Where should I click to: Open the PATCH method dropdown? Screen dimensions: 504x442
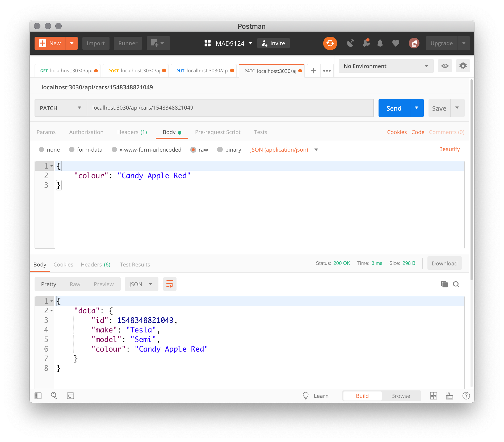pos(61,108)
